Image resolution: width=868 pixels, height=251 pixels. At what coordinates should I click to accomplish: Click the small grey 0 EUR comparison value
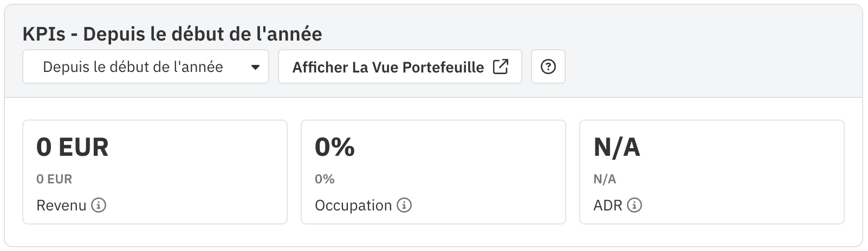tap(54, 179)
